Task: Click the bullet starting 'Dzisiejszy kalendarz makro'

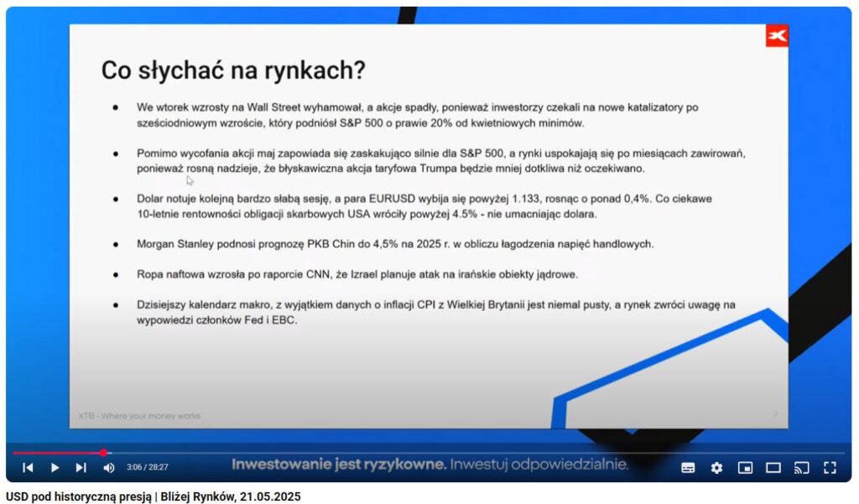Action: (436, 312)
